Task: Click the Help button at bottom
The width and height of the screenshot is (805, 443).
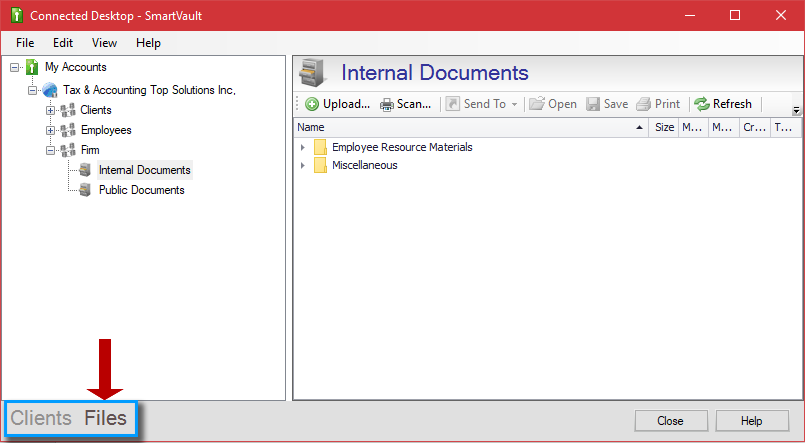Action: [x=752, y=421]
